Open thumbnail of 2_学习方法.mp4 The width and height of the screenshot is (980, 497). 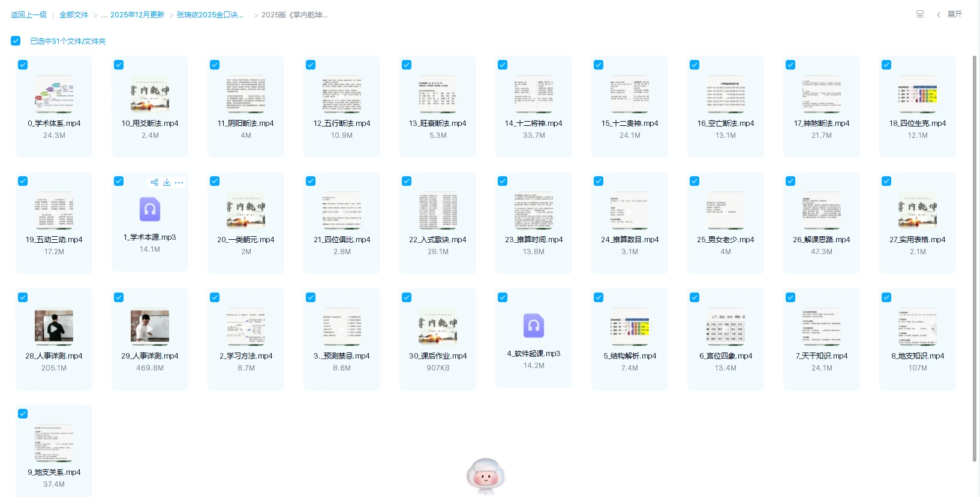tap(246, 327)
